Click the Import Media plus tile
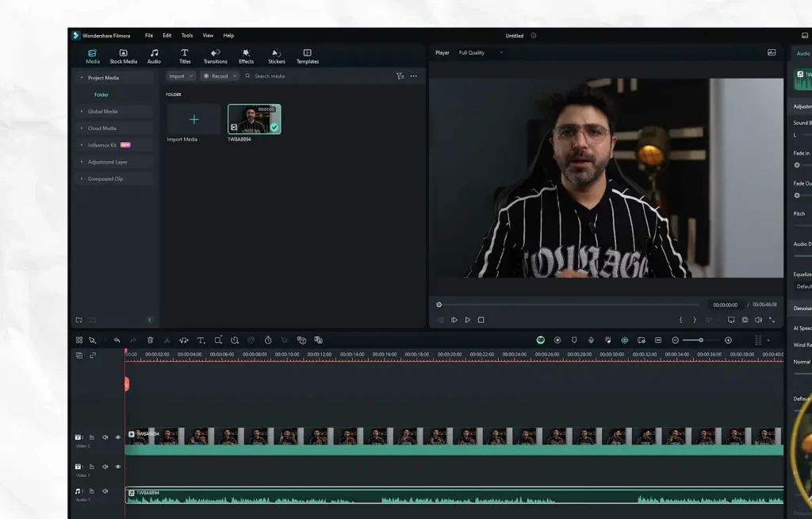 [x=193, y=120]
